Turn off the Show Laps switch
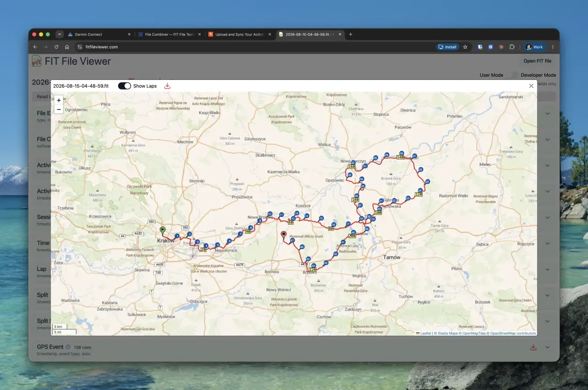The image size is (588, 390). 124,86
